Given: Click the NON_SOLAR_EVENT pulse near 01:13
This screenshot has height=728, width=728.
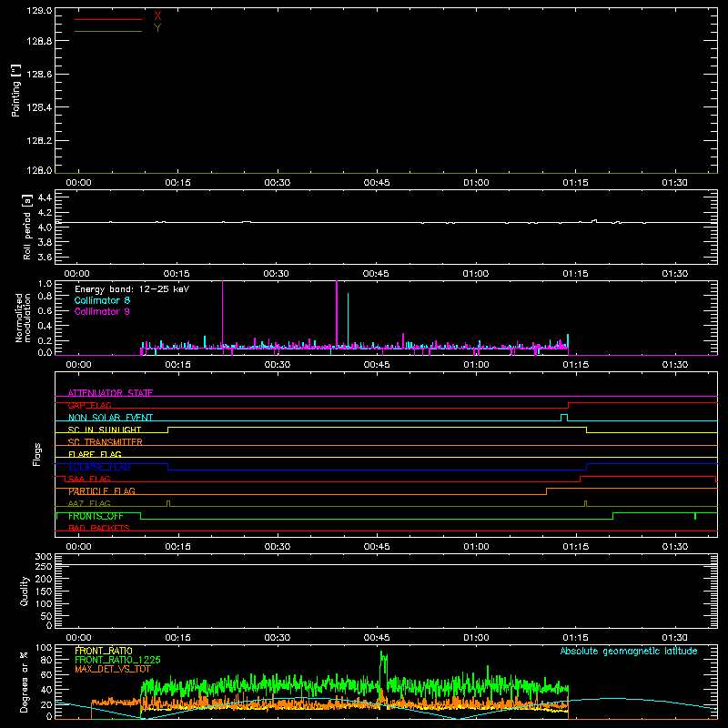Looking at the screenshot, I should [564, 418].
